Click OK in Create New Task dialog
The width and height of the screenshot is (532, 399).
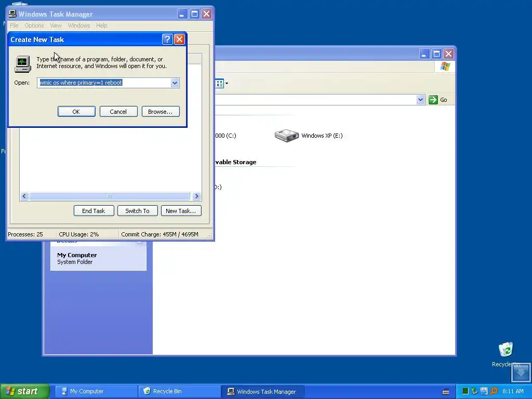[76, 112]
